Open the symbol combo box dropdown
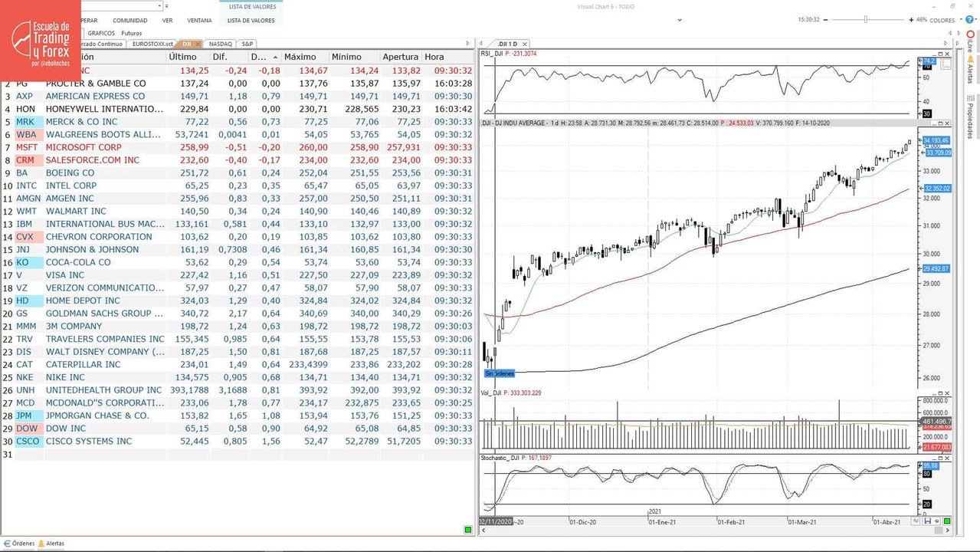Screen dimensions: 980x552 (x=159, y=5)
